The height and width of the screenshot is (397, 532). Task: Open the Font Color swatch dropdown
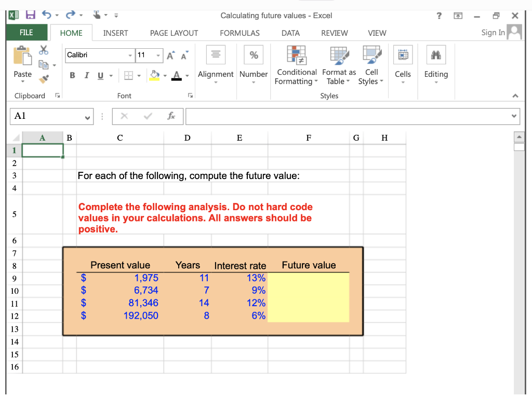[x=186, y=75]
